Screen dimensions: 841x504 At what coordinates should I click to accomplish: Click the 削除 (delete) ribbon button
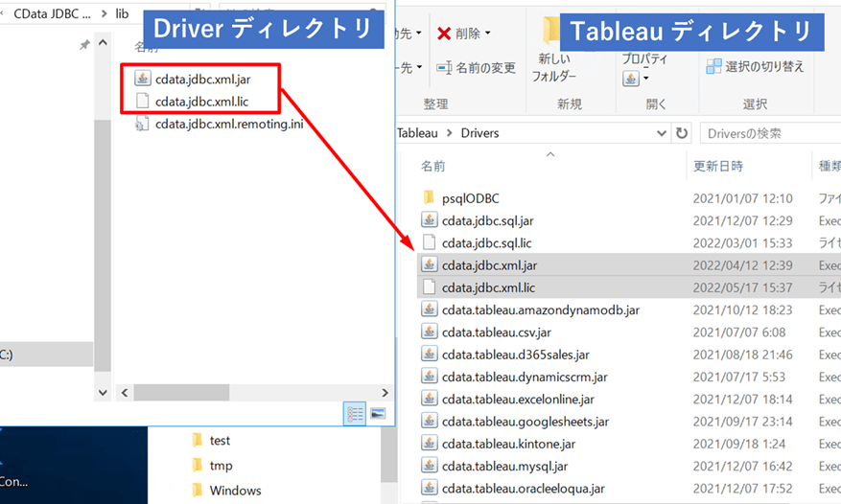coord(458,34)
